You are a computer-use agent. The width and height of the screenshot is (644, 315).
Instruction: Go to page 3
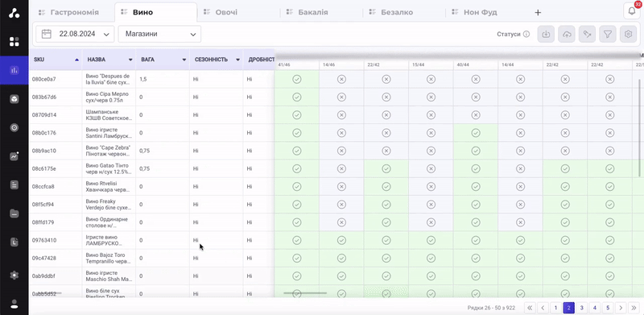pyautogui.click(x=581, y=308)
